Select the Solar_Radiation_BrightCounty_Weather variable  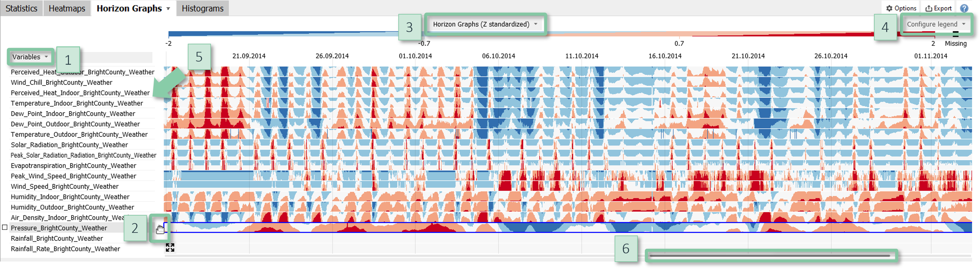coord(69,145)
